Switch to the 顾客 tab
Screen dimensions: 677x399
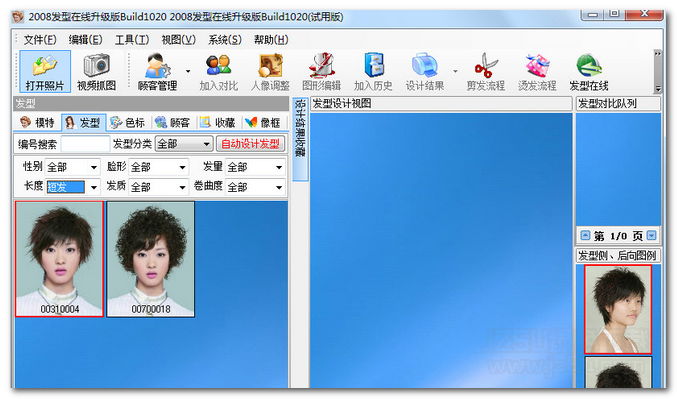point(173,123)
